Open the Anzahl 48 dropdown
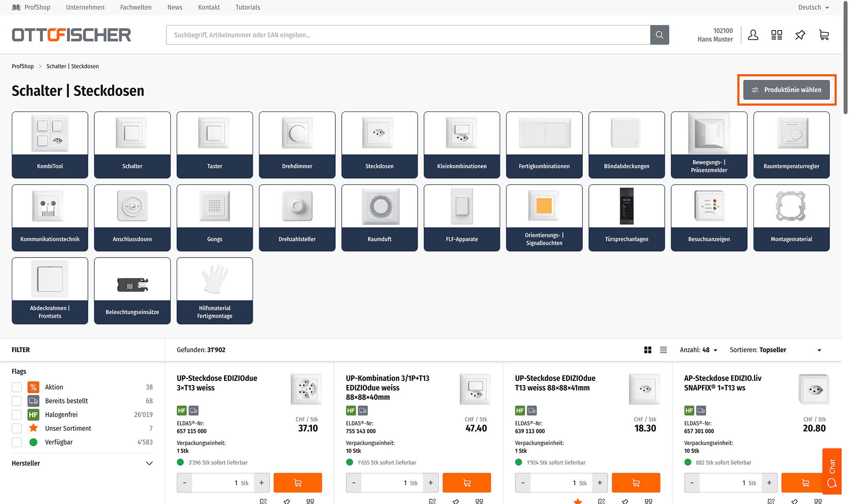The height and width of the screenshot is (504, 849). click(x=698, y=350)
